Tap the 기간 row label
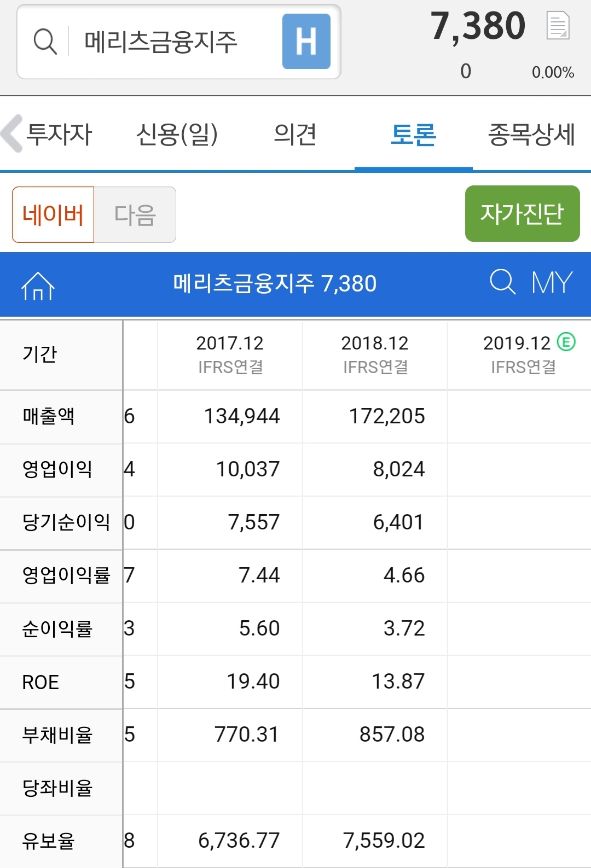 [x=39, y=354]
